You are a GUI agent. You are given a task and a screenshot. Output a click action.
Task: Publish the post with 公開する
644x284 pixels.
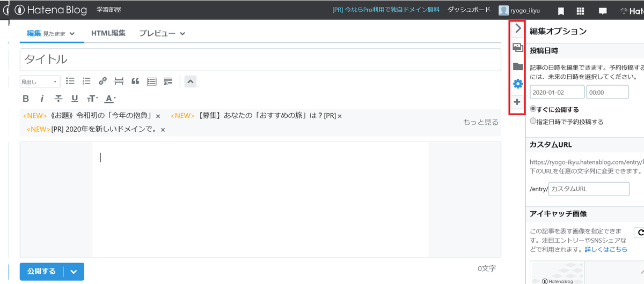pyautogui.click(x=41, y=271)
